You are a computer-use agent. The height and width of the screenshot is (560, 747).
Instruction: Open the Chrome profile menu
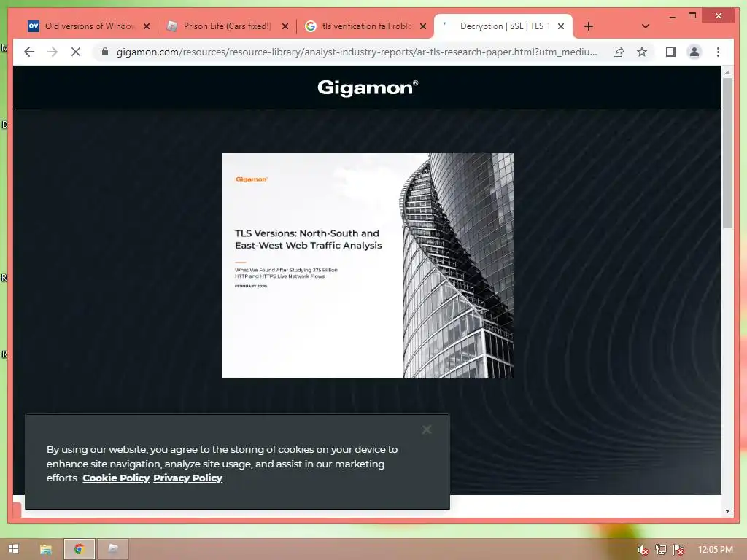pos(694,52)
